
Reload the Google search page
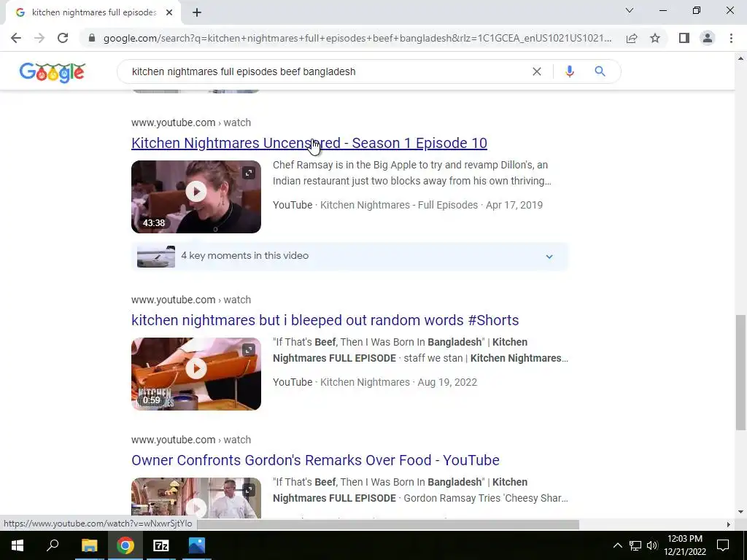63,38
